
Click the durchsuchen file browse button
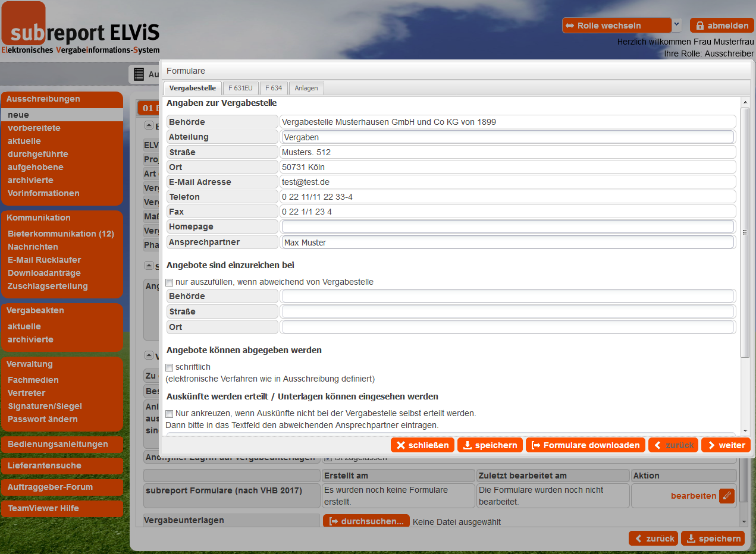(x=366, y=521)
